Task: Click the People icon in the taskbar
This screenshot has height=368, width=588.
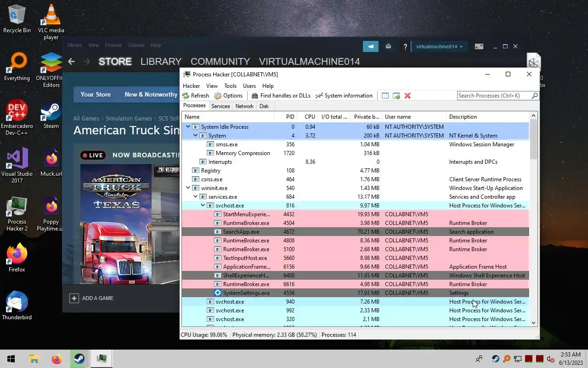Action: point(479,359)
